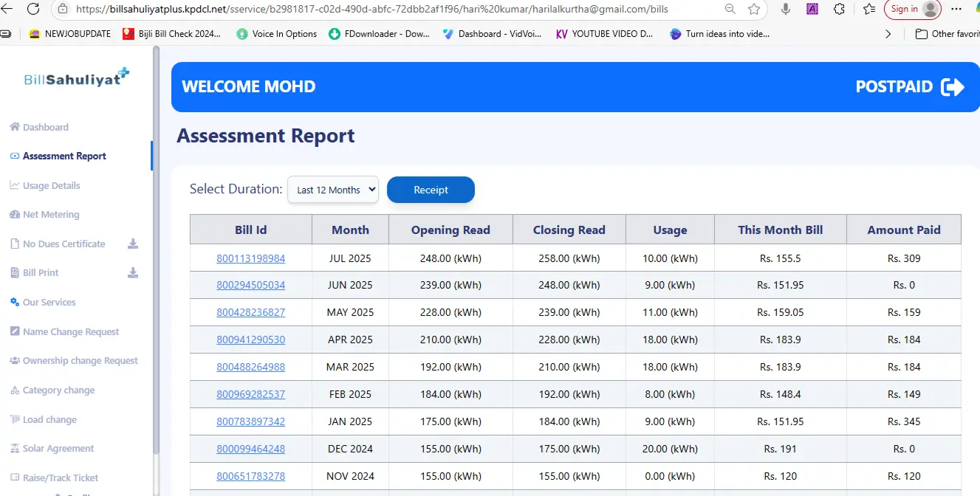The height and width of the screenshot is (496, 980).
Task: Click the BillSahuliyat logo
Action: 76,78
